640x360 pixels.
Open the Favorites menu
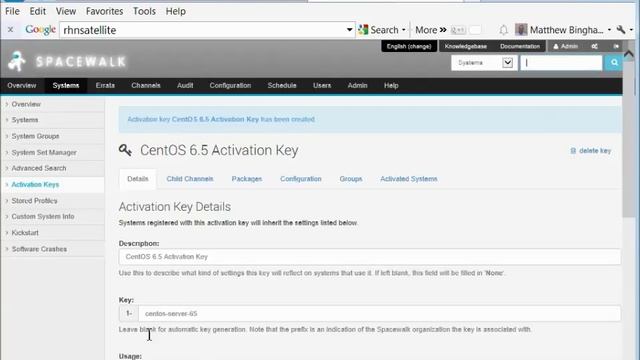[x=104, y=11]
